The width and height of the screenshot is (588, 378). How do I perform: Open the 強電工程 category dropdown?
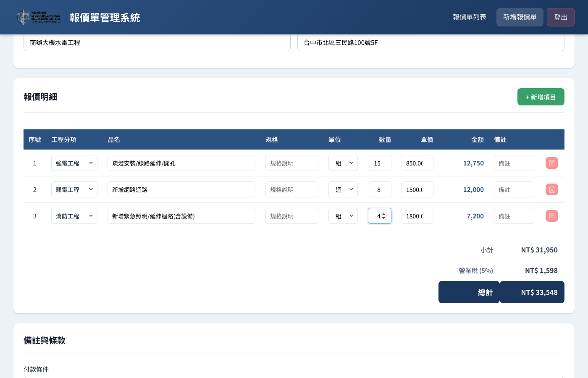tap(74, 163)
